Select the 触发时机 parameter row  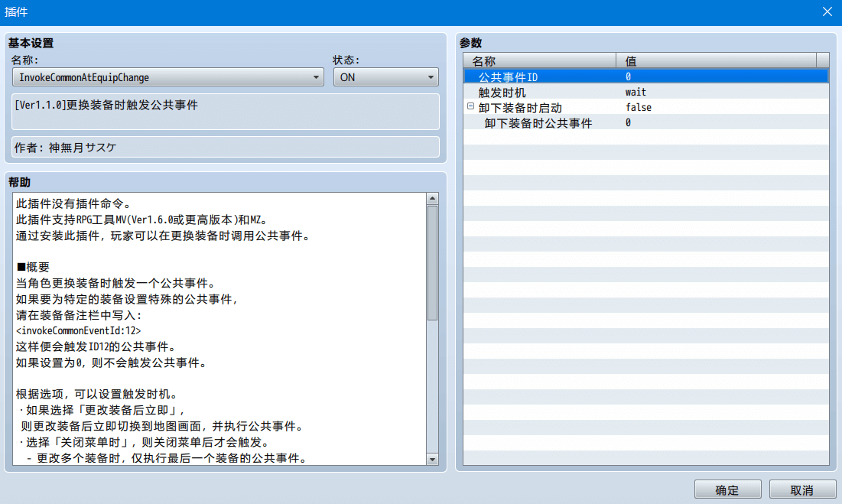[x=646, y=93]
